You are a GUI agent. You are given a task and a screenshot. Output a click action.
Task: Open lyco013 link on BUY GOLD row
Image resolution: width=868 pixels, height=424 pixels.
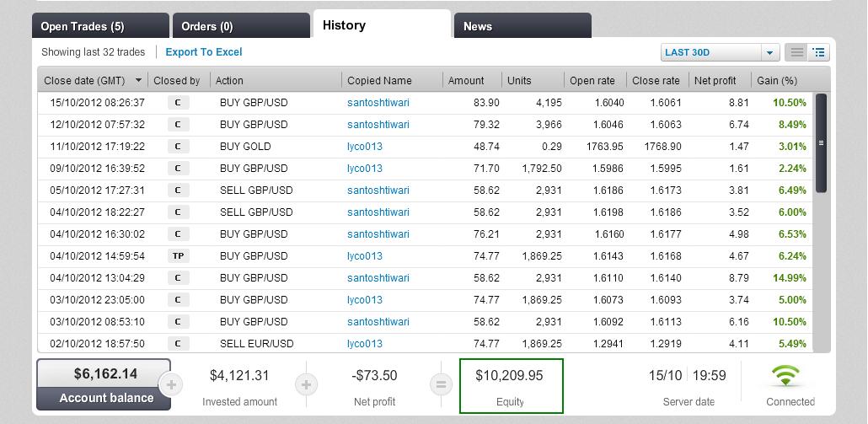364,146
